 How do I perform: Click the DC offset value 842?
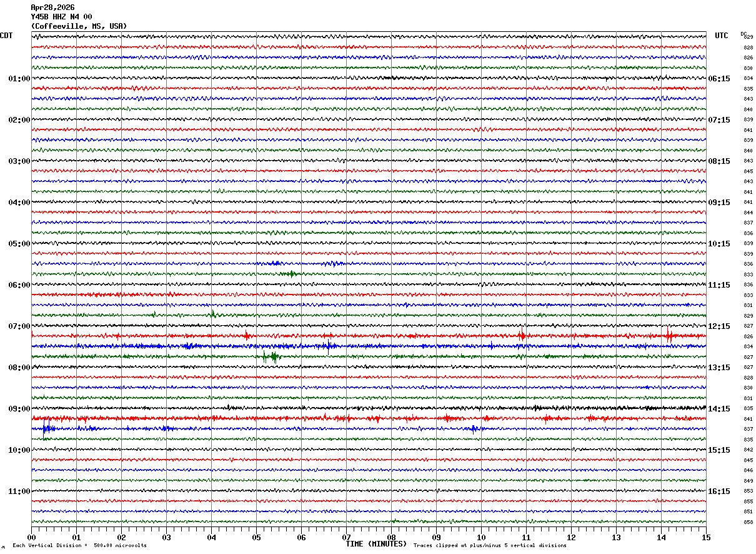coord(748,450)
